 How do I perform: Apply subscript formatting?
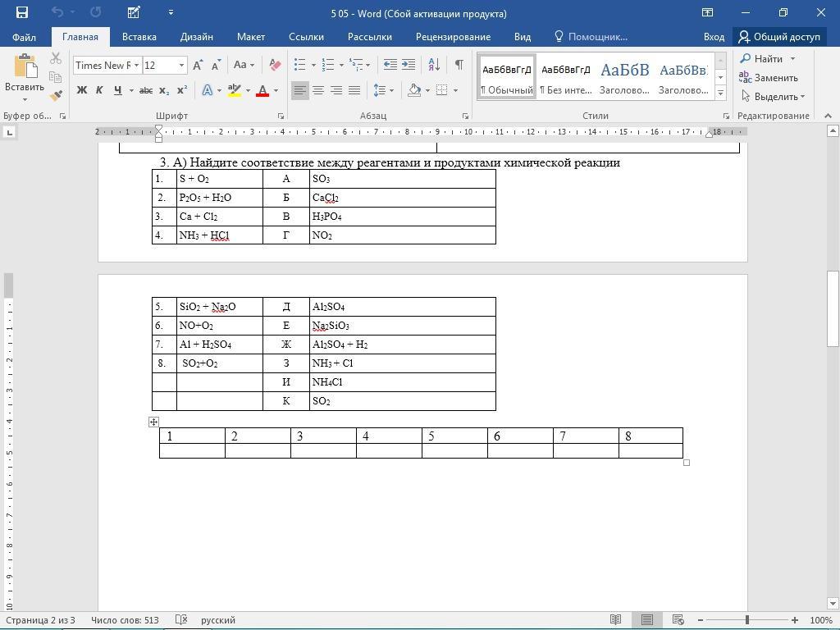[x=164, y=90]
